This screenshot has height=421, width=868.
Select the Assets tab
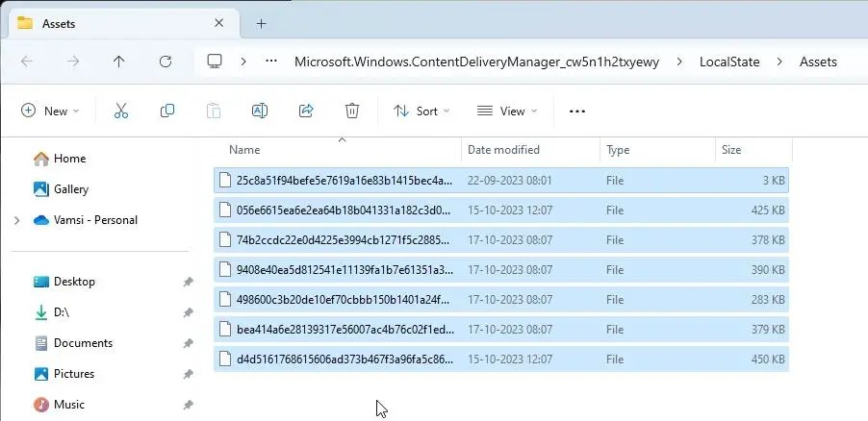pyautogui.click(x=106, y=24)
